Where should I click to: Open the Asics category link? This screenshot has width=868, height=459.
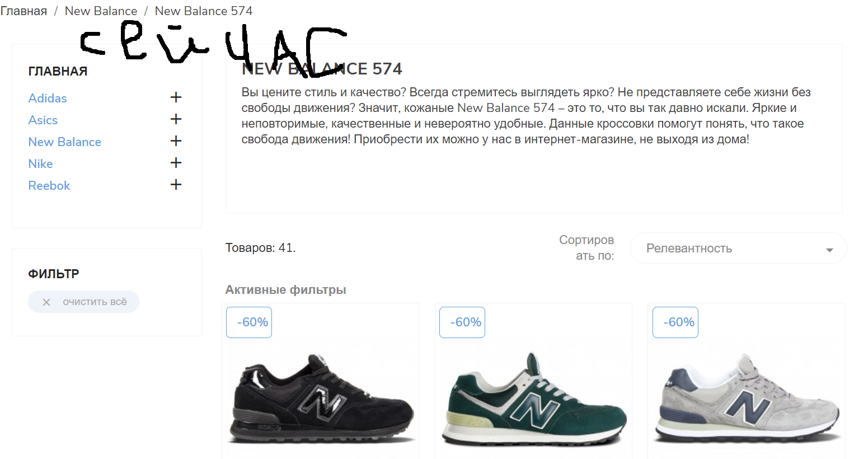(x=43, y=120)
